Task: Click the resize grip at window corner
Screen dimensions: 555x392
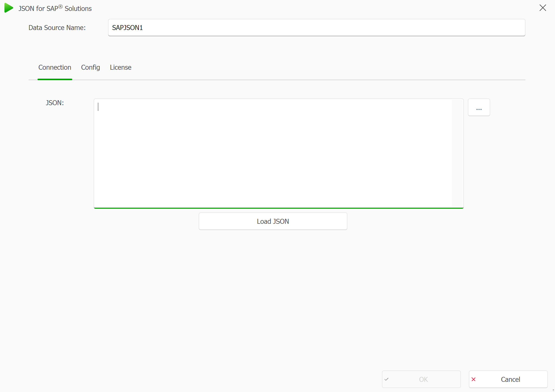Action: pos(553,390)
